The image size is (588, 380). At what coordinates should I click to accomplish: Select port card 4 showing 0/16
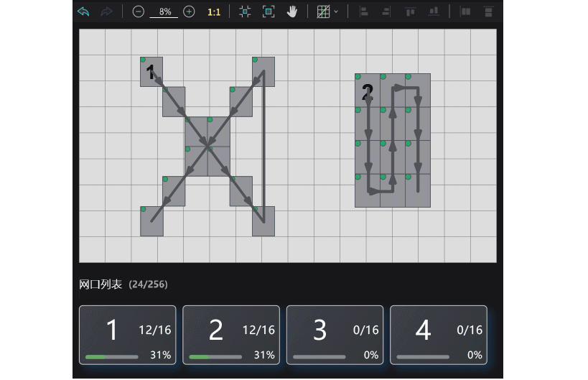(438, 335)
